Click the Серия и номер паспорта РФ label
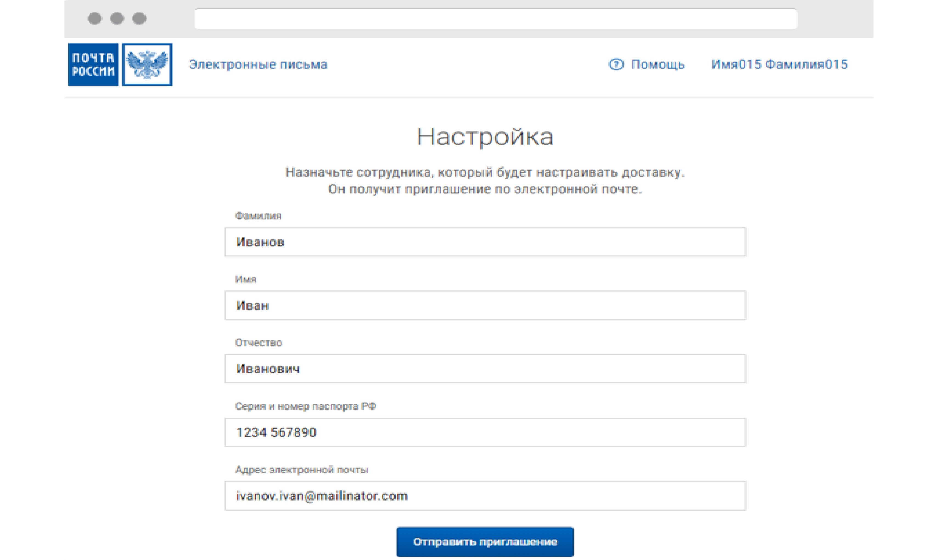 coord(305,406)
